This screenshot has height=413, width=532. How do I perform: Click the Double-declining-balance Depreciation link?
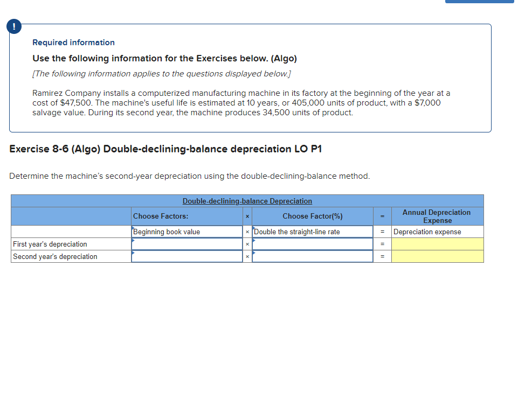(x=247, y=201)
